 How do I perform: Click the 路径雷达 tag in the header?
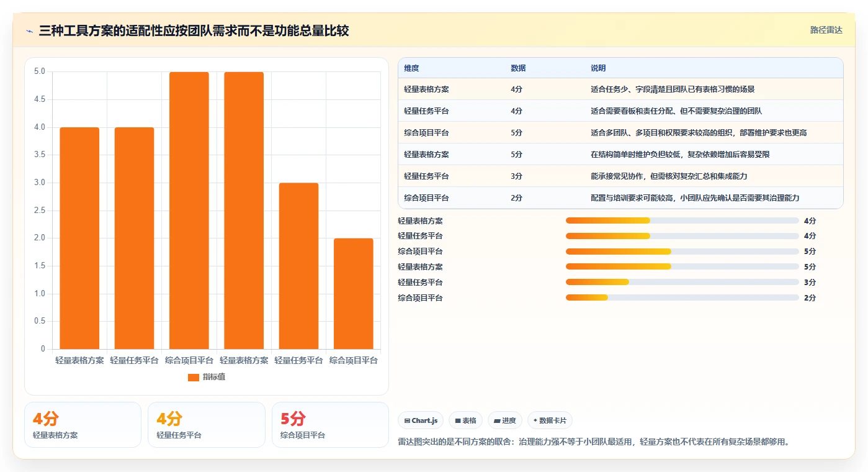point(826,30)
